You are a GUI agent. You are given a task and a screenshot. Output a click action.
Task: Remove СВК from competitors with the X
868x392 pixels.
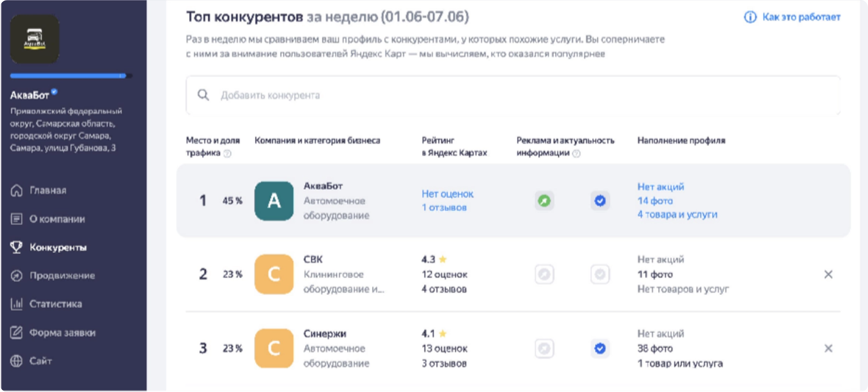828,274
